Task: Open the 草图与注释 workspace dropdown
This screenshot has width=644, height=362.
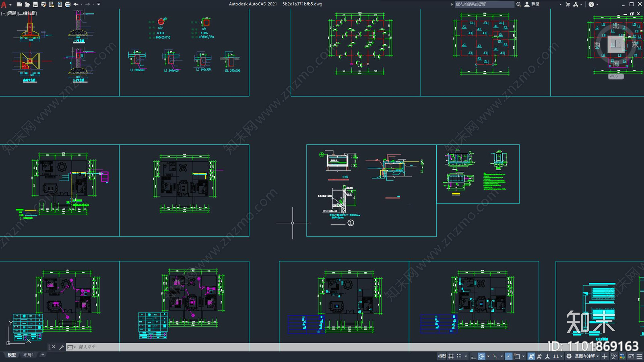Action: click(587, 356)
